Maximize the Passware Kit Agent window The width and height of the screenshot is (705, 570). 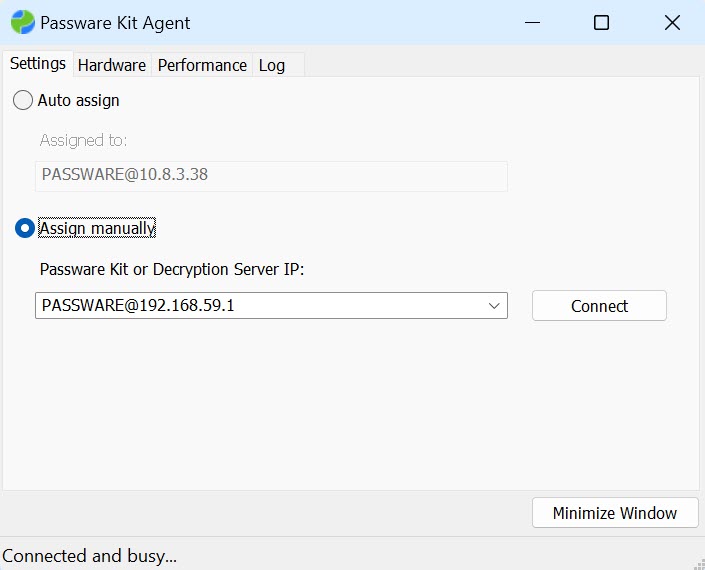(601, 22)
